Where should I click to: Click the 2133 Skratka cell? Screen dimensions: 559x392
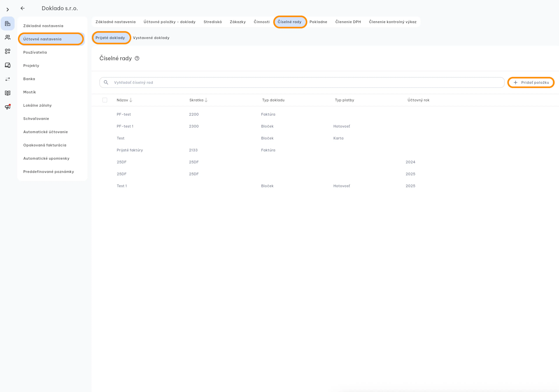pyautogui.click(x=193, y=150)
